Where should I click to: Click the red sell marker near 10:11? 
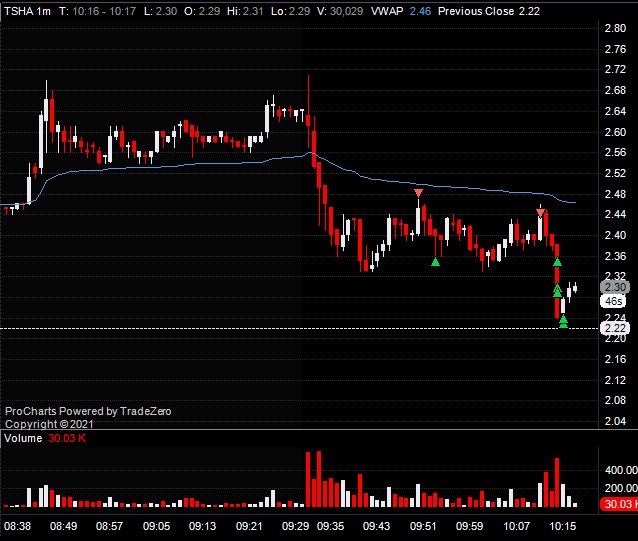click(x=540, y=213)
